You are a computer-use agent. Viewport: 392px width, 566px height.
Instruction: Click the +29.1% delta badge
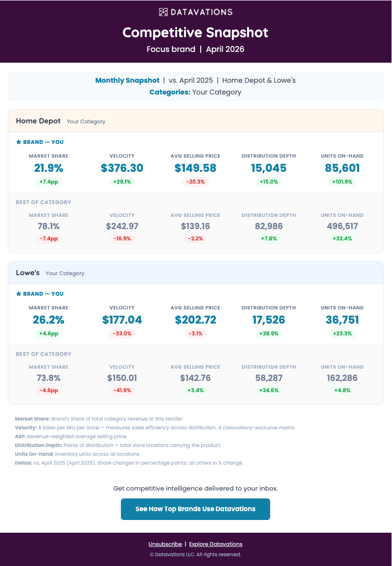click(122, 182)
